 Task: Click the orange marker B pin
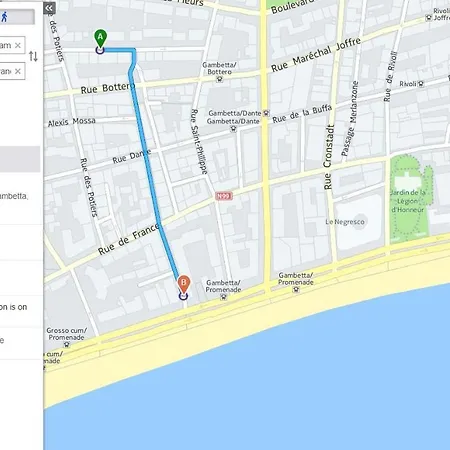183,284
